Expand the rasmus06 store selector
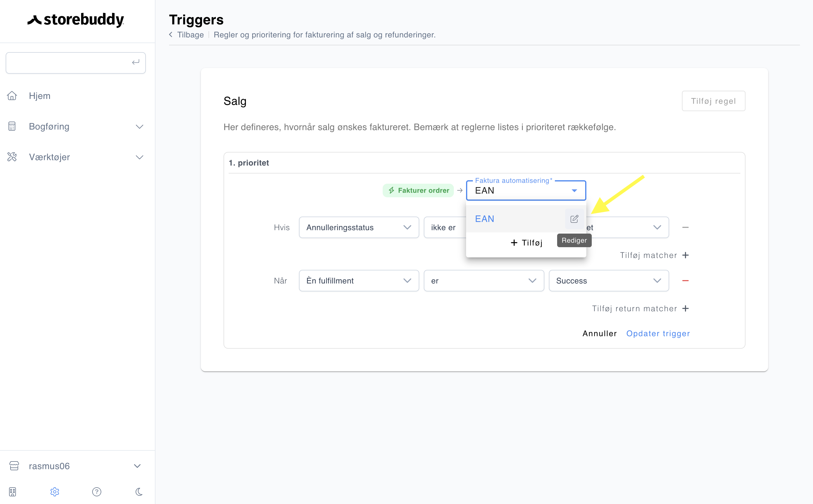Viewport: 813px width, 504px height. pos(137,466)
